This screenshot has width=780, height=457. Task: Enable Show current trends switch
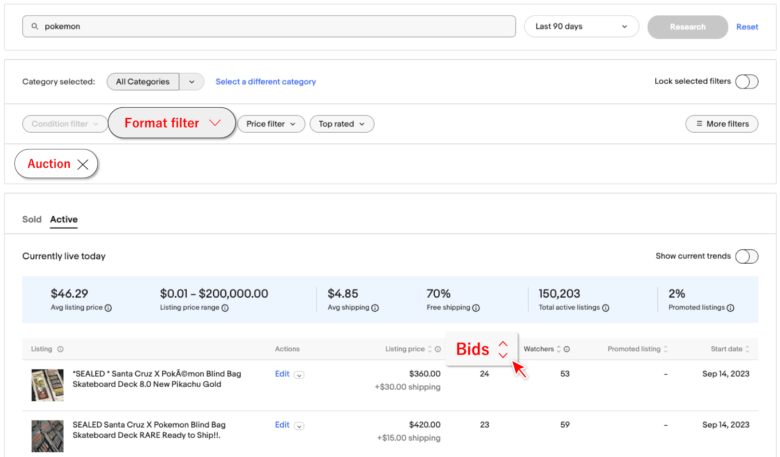(x=746, y=256)
